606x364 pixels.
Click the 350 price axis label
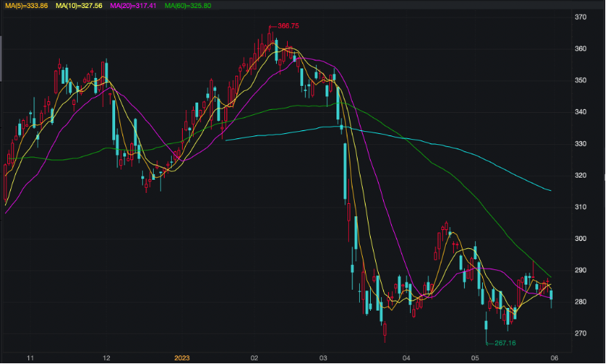click(580, 80)
